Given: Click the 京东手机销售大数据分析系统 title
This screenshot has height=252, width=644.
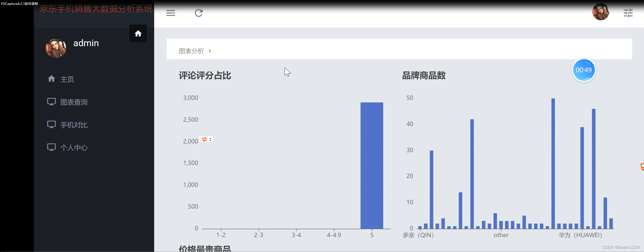Looking at the screenshot, I should pyautogui.click(x=96, y=9).
